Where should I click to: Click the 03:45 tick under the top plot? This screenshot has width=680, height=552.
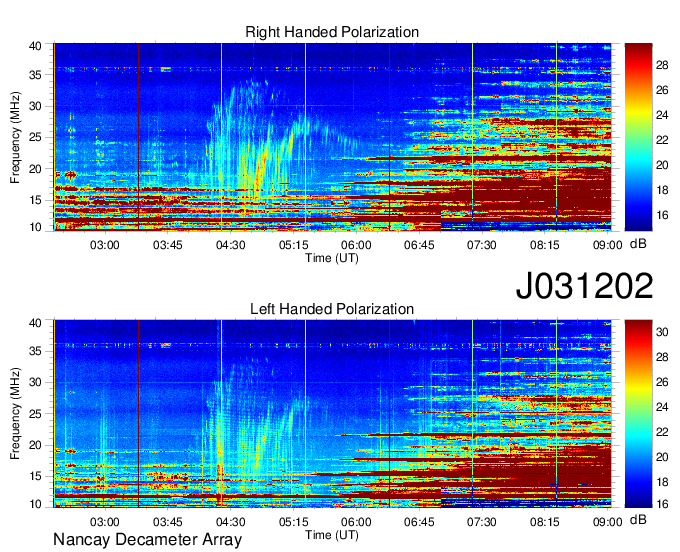tap(167, 245)
